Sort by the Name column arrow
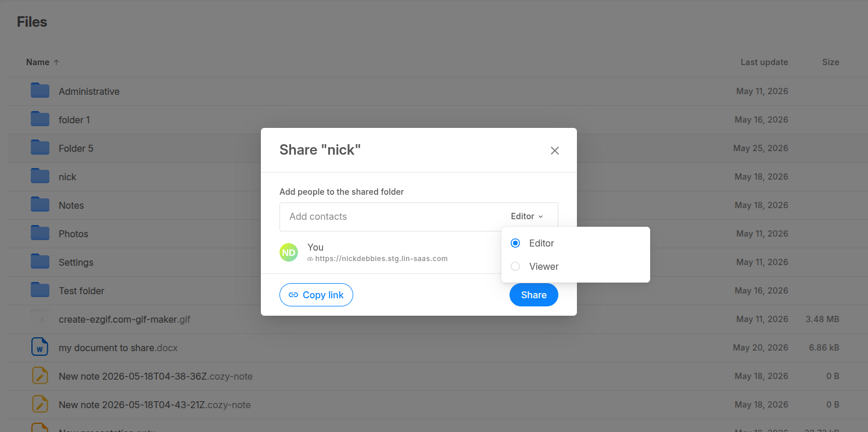This screenshot has height=432, width=868. pyautogui.click(x=56, y=62)
